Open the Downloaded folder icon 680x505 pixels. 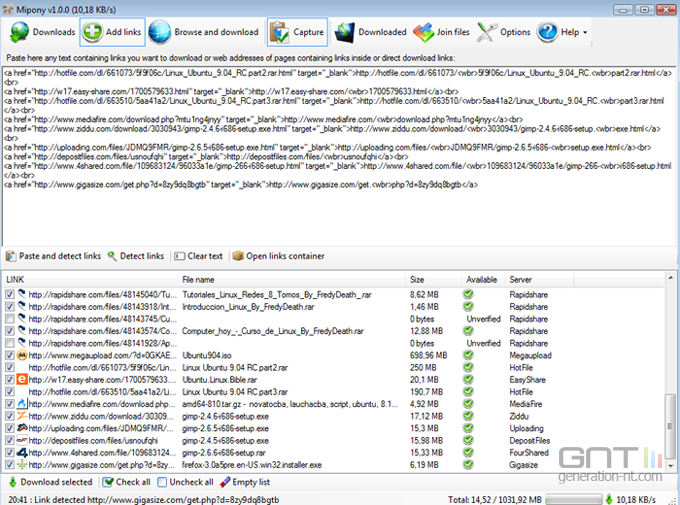click(345, 32)
